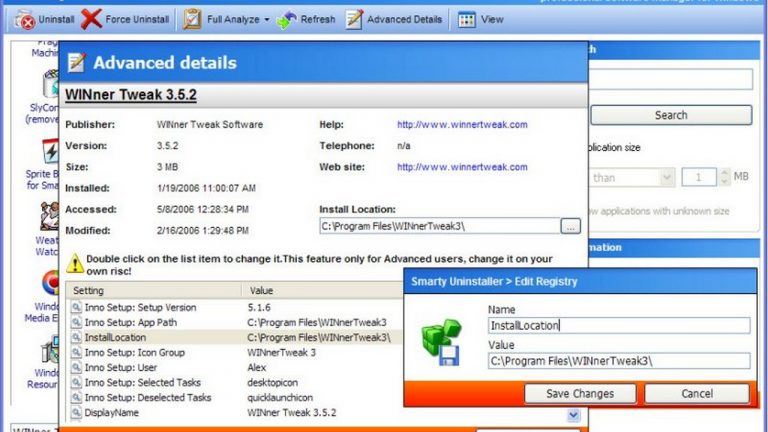The image size is (768, 432).
Task: Click the Name field in Edit Registry
Action: pyautogui.click(x=619, y=326)
